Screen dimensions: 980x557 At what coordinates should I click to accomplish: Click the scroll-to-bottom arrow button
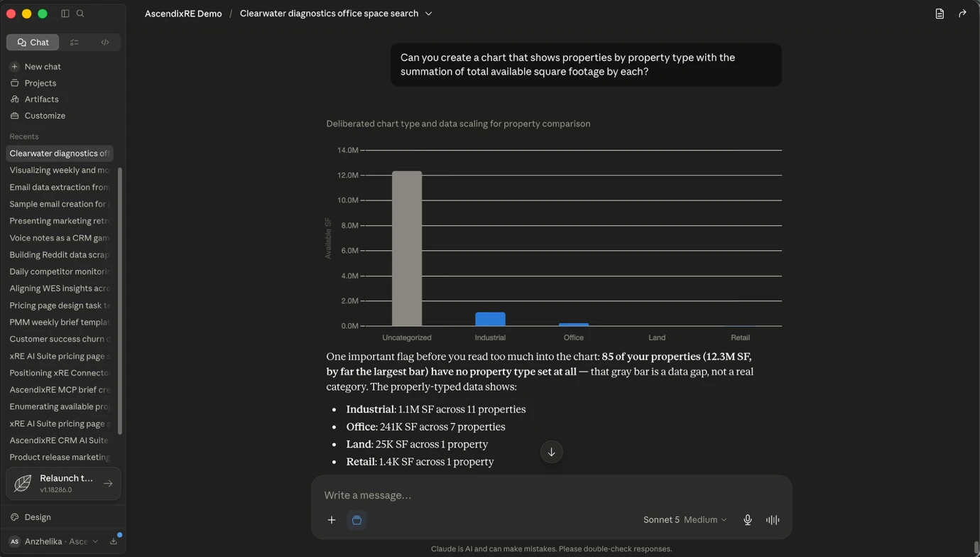click(551, 452)
